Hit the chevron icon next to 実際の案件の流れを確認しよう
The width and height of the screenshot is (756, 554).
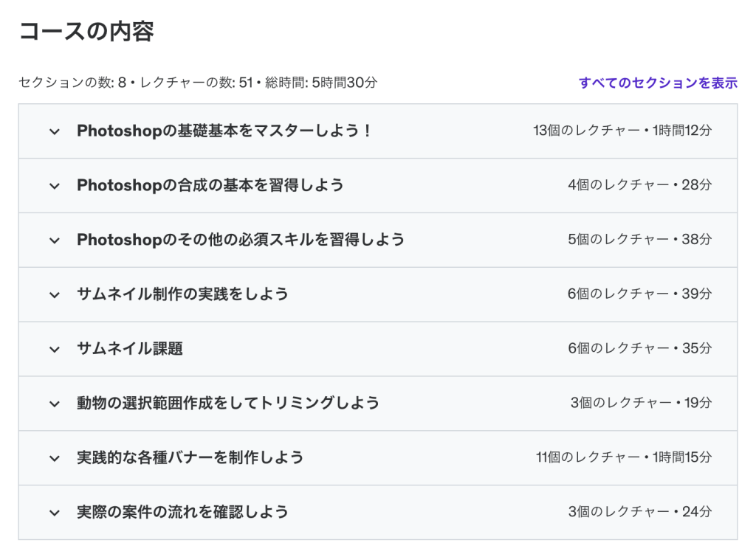[x=54, y=513]
